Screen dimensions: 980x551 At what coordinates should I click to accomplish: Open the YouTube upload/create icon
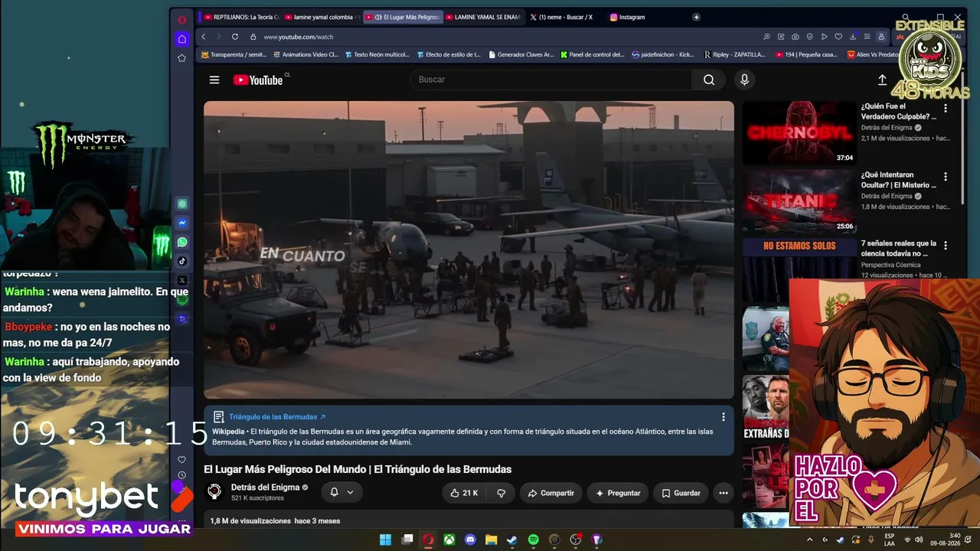(x=882, y=80)
